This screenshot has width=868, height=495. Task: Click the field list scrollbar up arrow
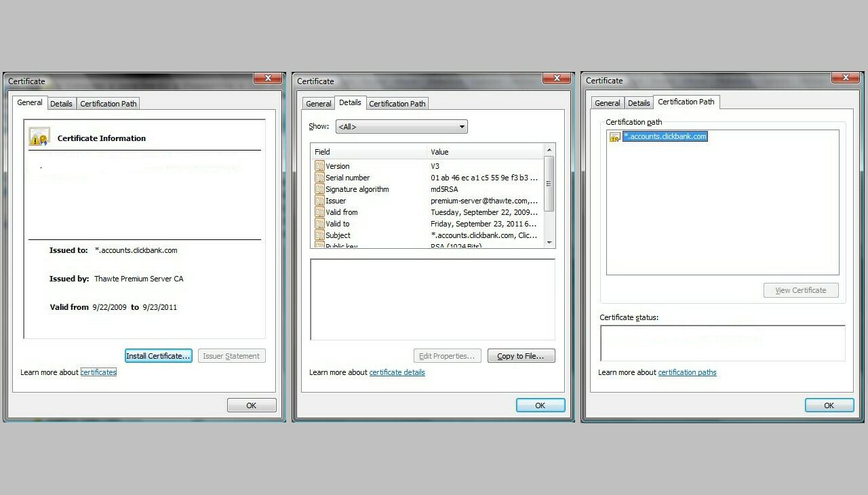549,150
